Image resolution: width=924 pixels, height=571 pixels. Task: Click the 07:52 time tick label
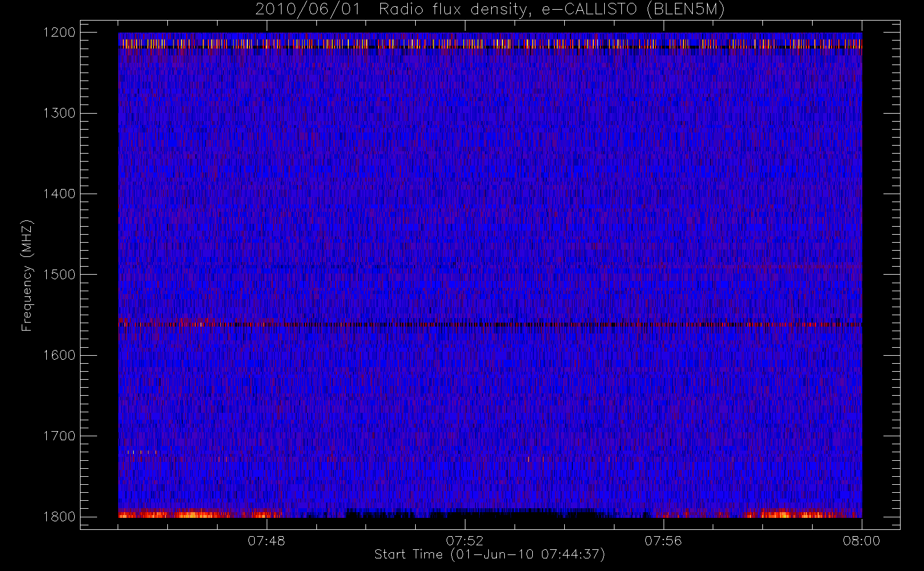[x=465, y=541]
